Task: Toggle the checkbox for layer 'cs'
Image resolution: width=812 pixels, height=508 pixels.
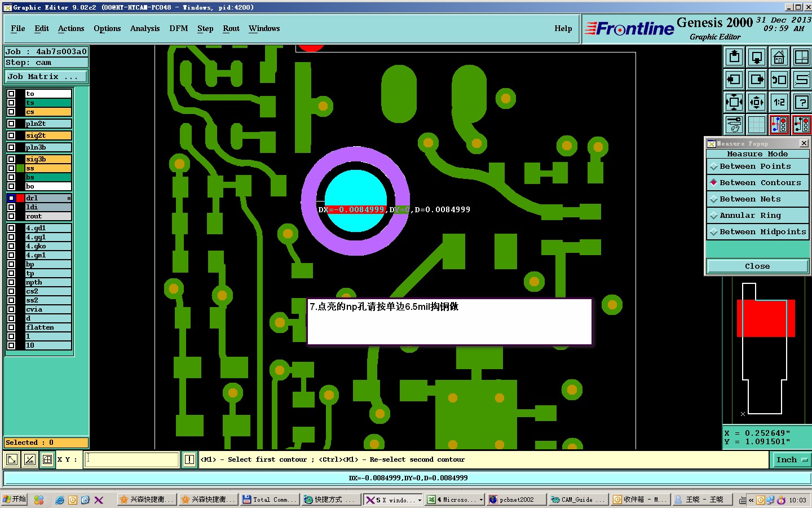Action: pyautogui.click(x=11, y=112)
